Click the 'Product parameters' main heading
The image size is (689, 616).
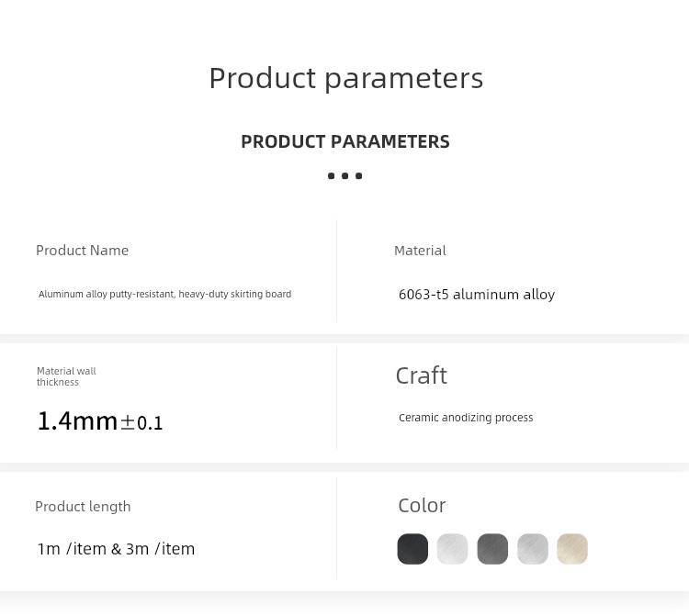click(346, 79)
